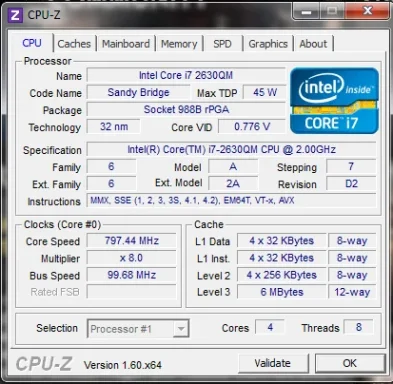Maximize the CPU-Z window
This screenshot has width=393, height=384.
pos(332,12)
